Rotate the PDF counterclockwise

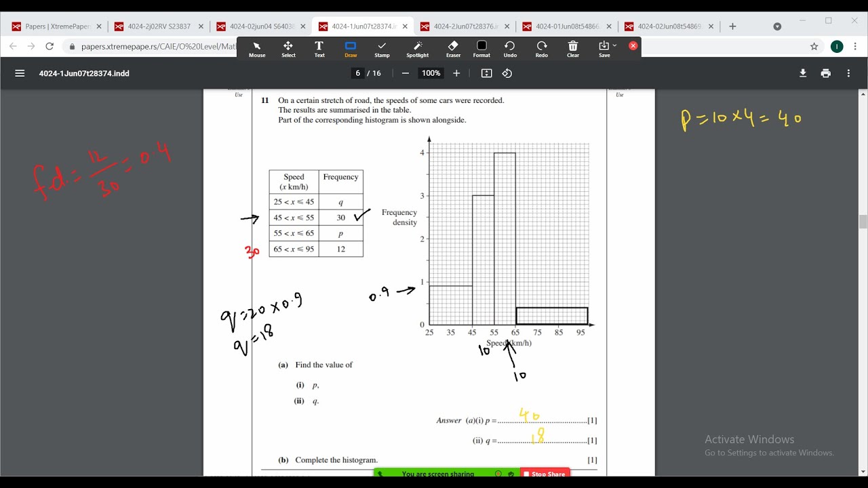pyautogui.click(x=507, y=73)
